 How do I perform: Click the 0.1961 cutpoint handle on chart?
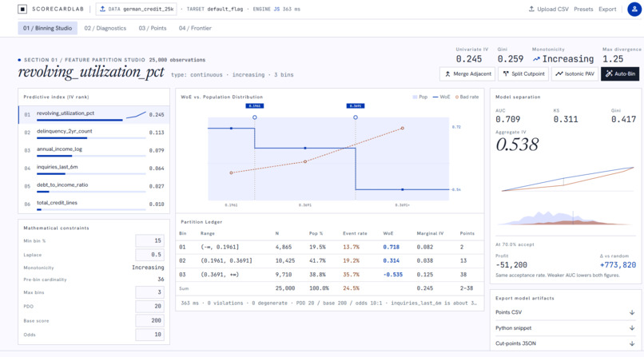pos(255,117)
